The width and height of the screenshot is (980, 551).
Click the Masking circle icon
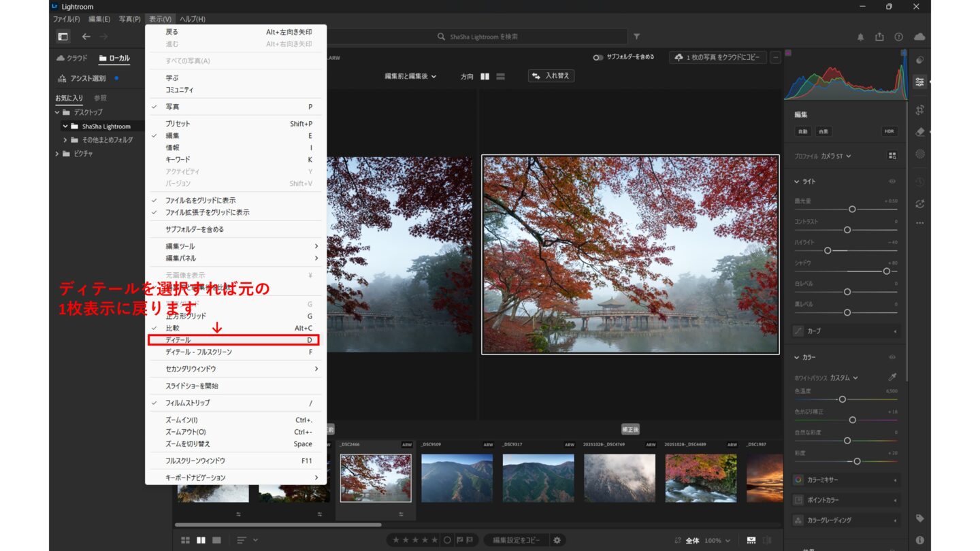click(919, 154)
